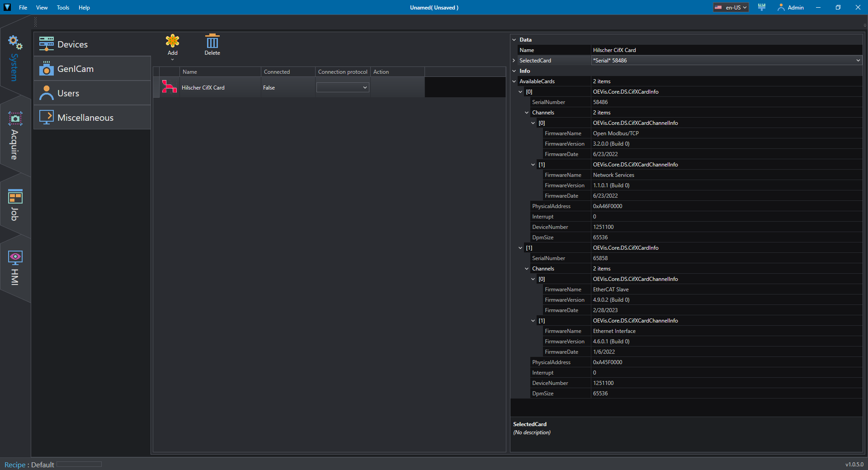
Task: Open the Connection protocol dropdown
Action: (343, 88)
